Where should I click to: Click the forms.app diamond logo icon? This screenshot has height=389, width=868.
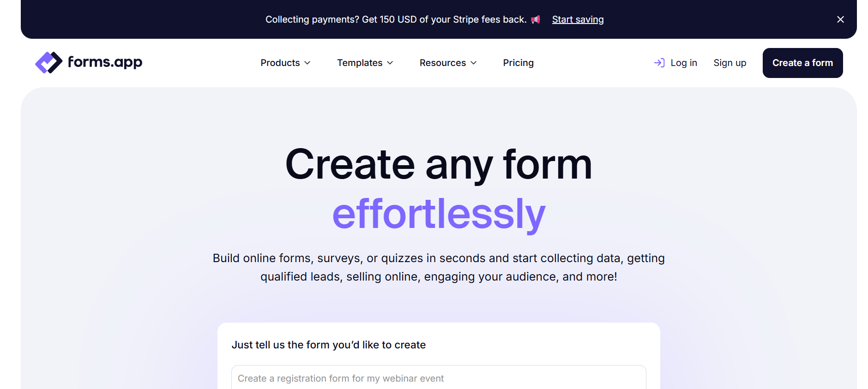(48, 62)
